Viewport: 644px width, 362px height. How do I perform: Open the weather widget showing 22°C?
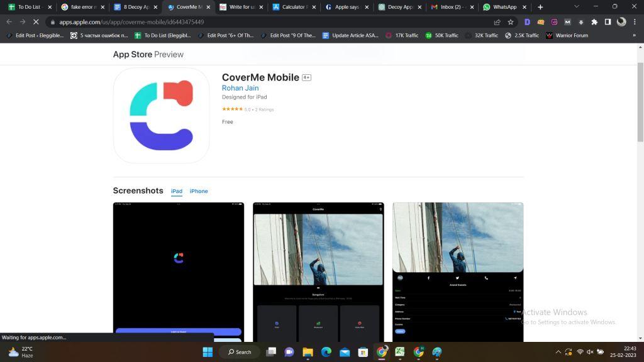tap(21, 352)
